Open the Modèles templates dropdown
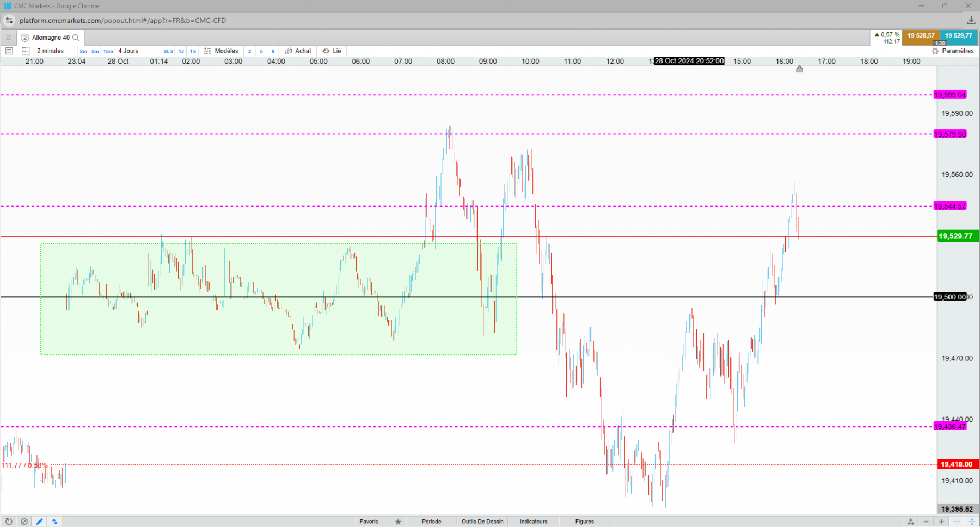This screenshot has height=527, width=980. [226, 51]
